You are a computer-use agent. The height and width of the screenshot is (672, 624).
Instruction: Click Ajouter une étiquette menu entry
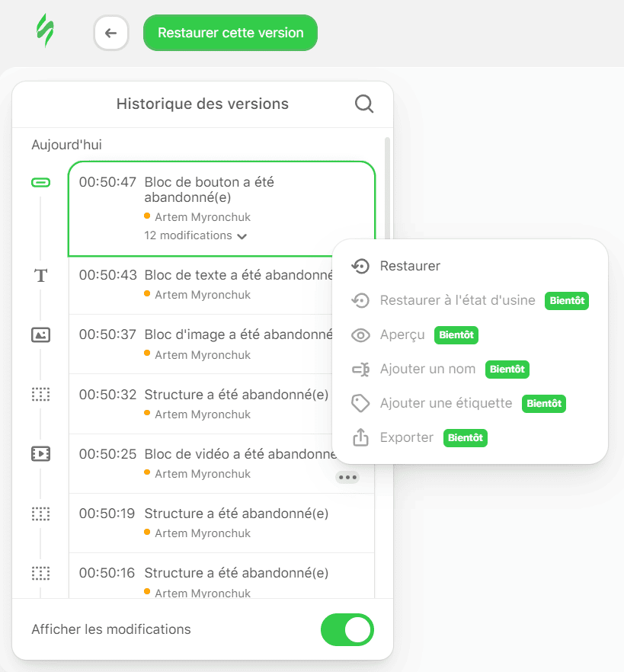coord(446,403)
